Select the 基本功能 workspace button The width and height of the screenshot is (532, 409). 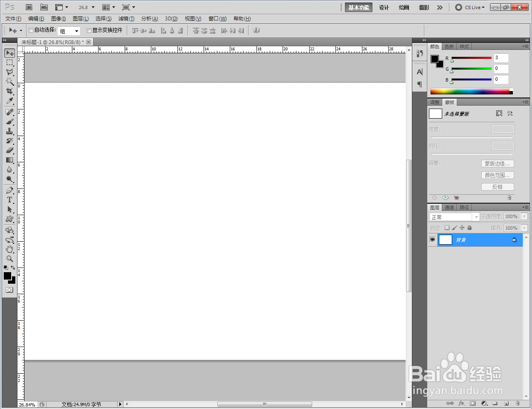(x=359, y=7)
